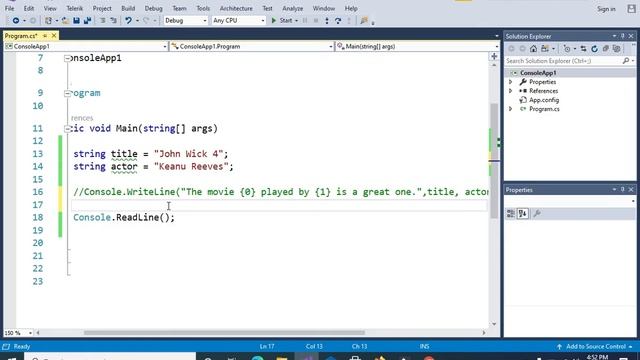Focus the Search Solution Explorer field
Image resolution: width=640 pixels, height=360 pixels.
point(563,61)
